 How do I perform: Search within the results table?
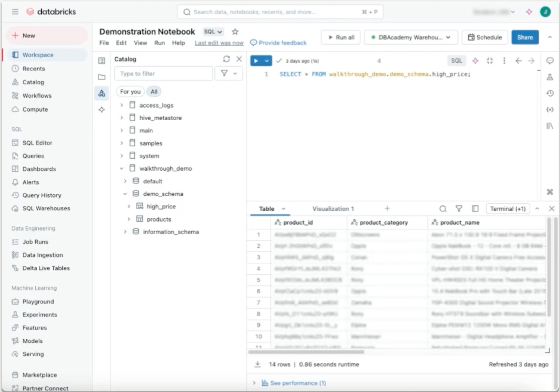click(443, 209)
